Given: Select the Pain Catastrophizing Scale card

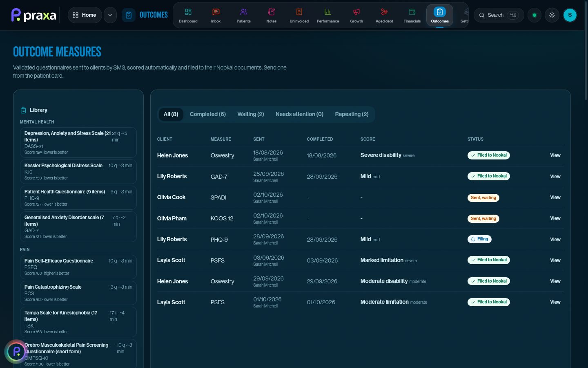Looking at the screenshot, I should [78, 293].
